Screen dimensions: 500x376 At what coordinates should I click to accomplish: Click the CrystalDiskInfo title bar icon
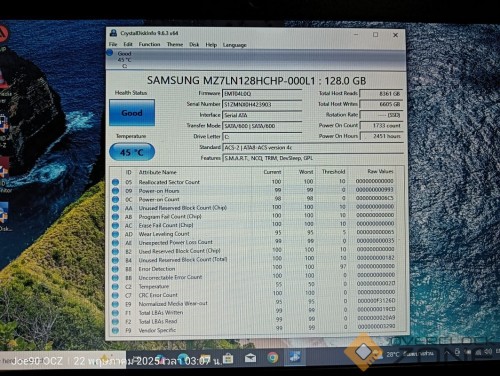pyautogui.click(x=114, y=33)
